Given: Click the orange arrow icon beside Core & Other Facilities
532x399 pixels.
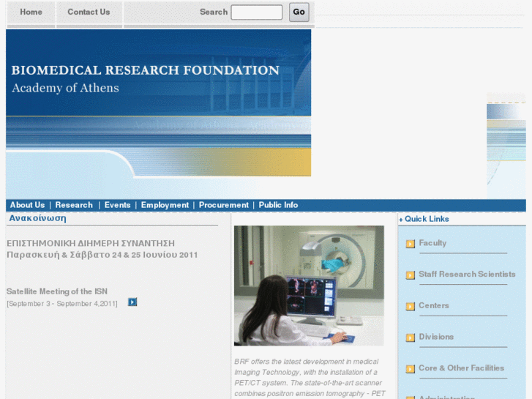Looking at the screenshot, I should [x=411, y=369].
